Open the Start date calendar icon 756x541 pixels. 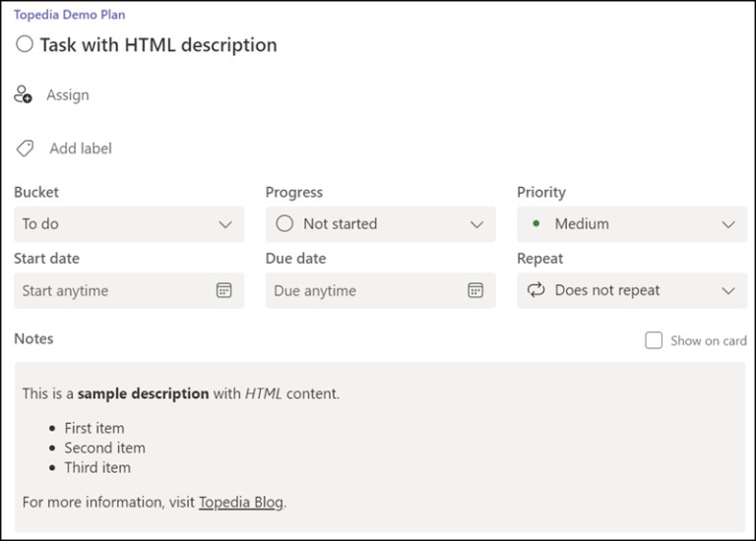click(x=223, y=290)
